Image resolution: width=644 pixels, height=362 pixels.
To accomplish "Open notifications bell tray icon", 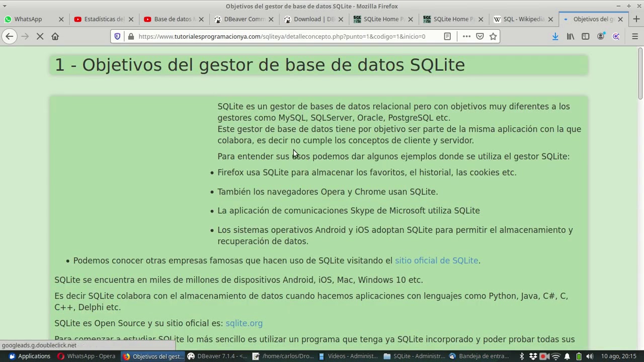I will click(568, 356).
